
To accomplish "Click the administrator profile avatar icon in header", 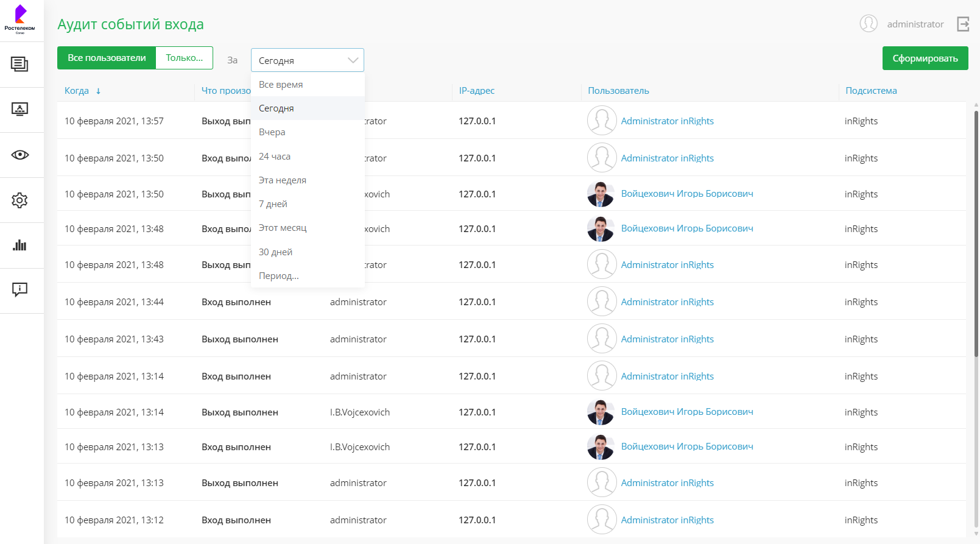I will click(869, 24).
